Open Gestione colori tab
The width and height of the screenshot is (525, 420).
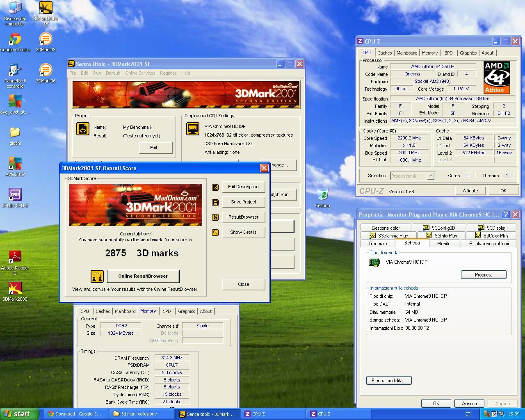click(x=386, y=228)
